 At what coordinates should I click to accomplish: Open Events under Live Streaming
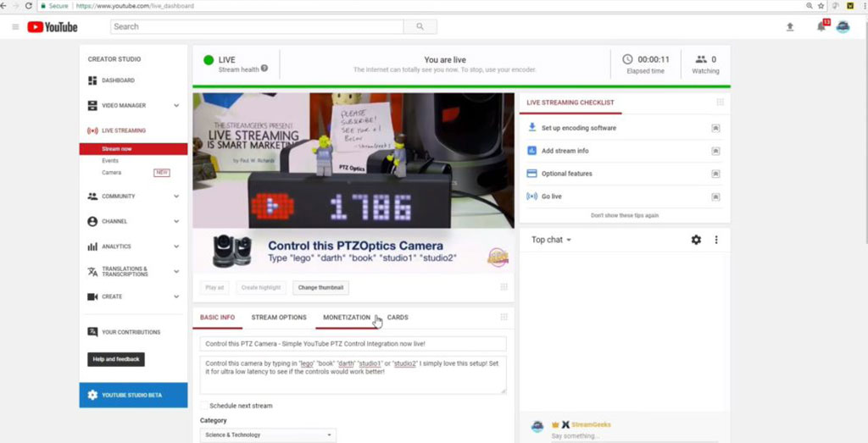[110, 161]
